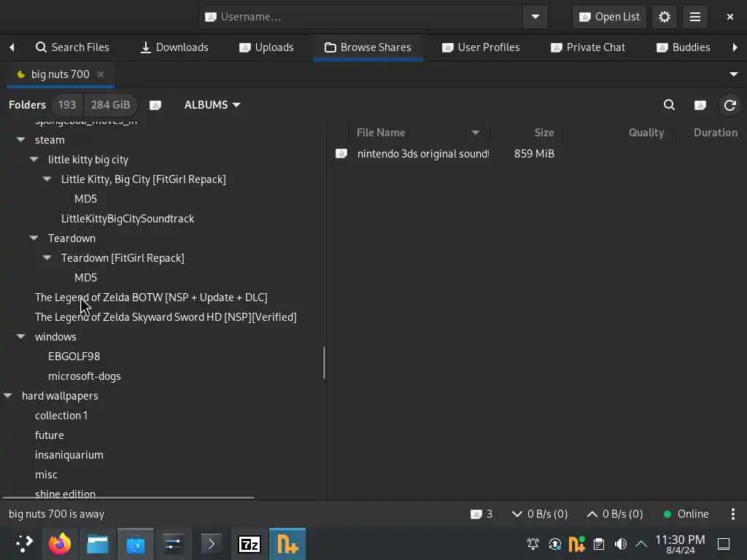Open the status bar overflow dots menu
This screenshot has height=560, width=747.
click(x=732, y=514)
